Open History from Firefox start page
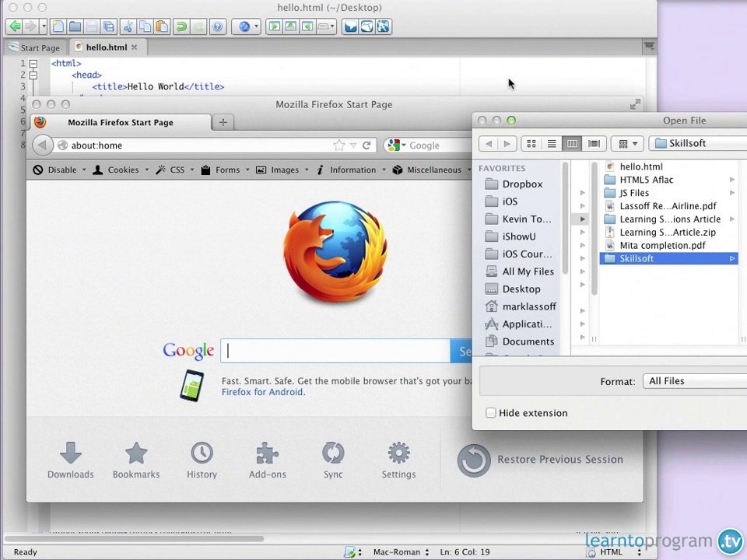The image size is (747, 560). [x=202, y=460]
